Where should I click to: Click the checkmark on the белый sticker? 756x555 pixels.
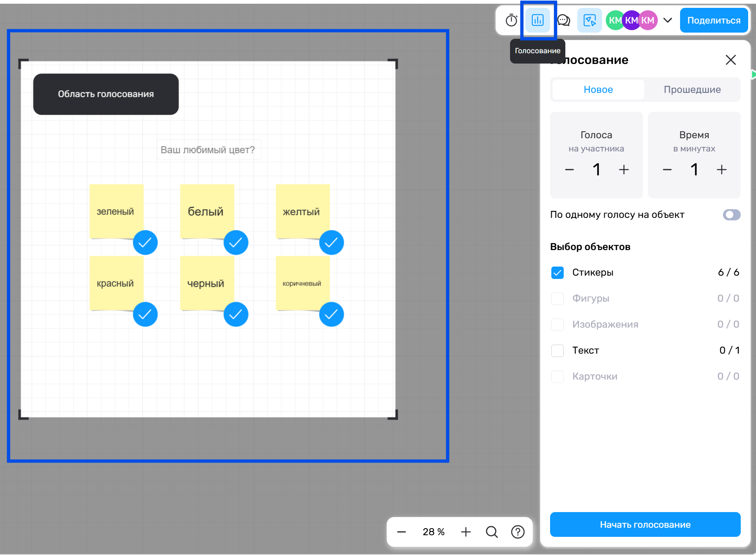tap(236, 243)
